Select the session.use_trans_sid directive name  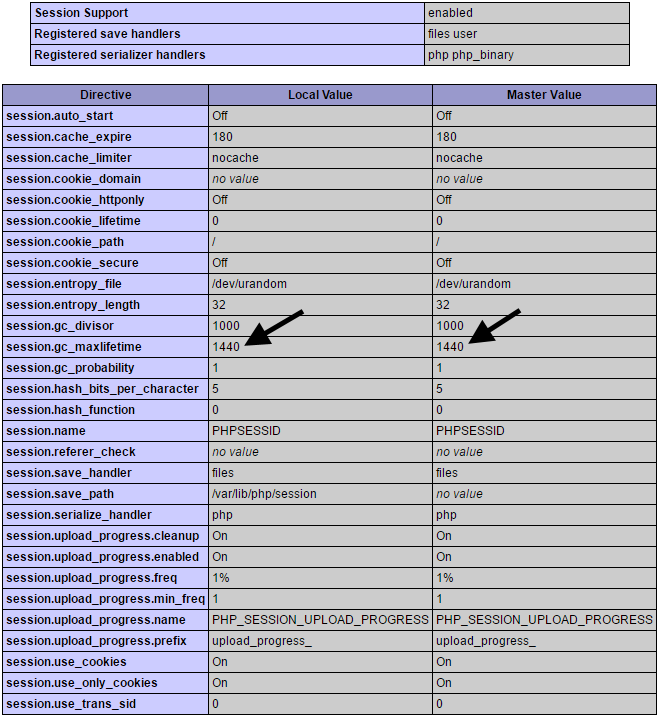(x=71, y=705)
